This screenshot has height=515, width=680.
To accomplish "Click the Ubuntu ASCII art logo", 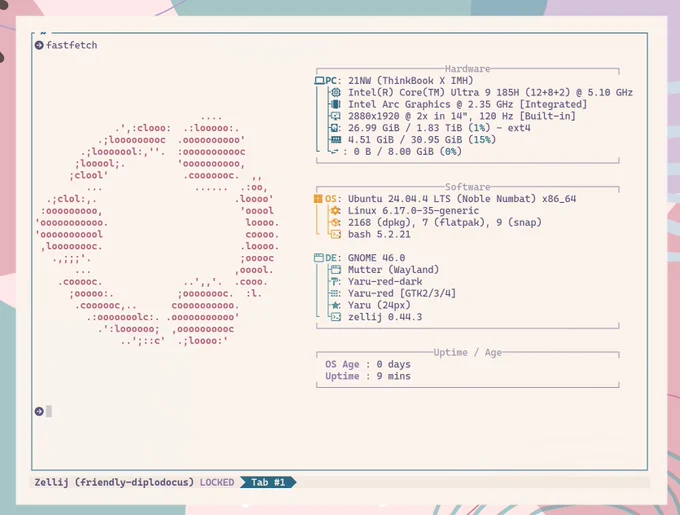I will click(157, 229).
